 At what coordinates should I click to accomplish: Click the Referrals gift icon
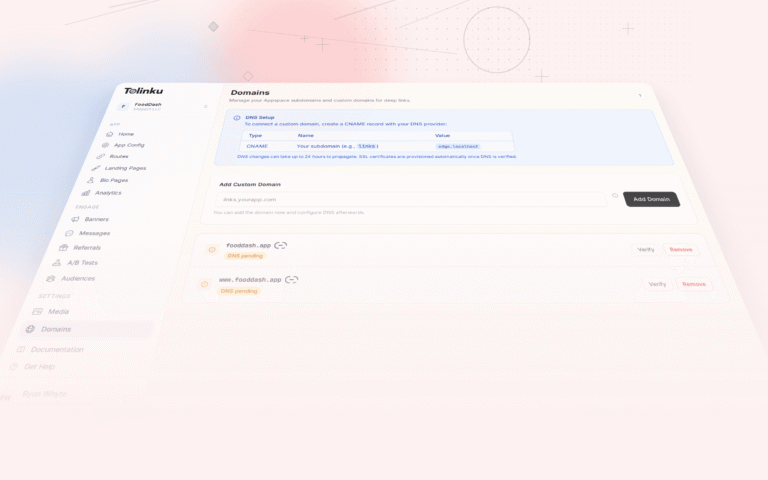63,247
